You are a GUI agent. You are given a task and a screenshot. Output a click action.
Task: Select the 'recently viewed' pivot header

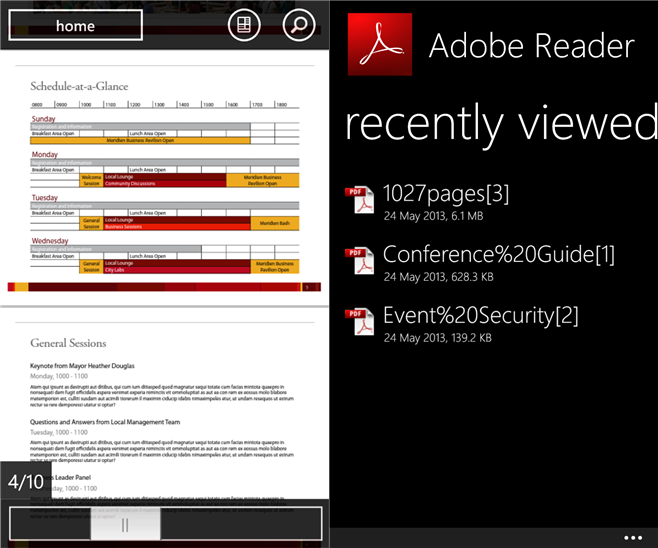pyautogui.click(x=501, y=124)
